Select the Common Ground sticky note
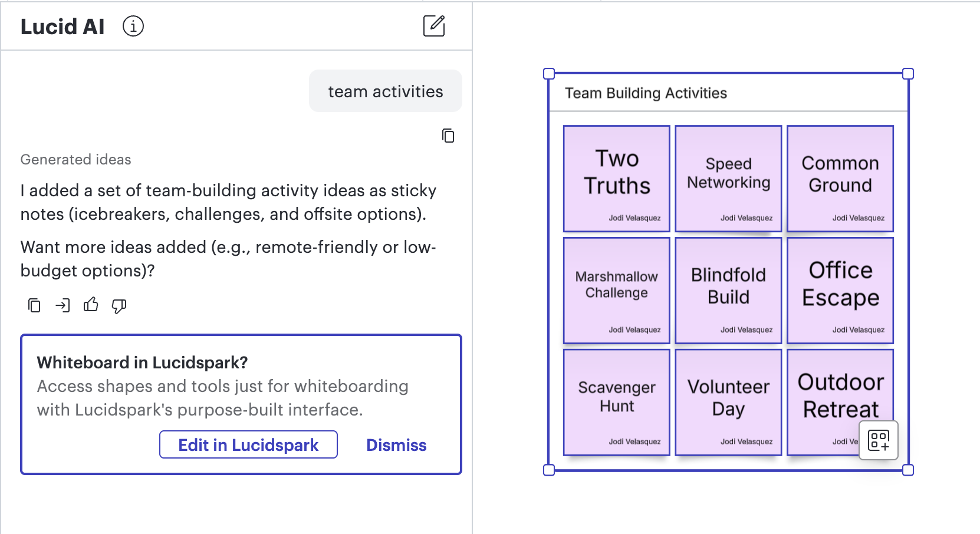Screen dimensions: 980x534 (840, 179)
